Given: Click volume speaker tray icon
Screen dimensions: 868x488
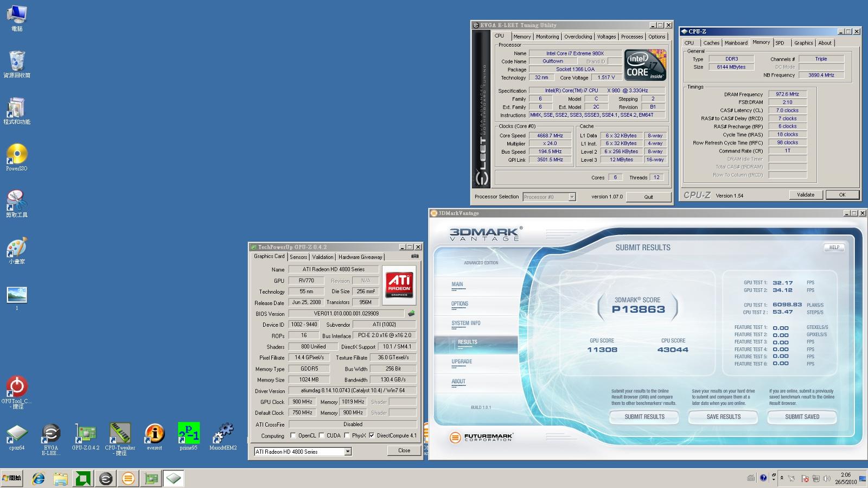Looking at the screenshot, I should point(826,478).
